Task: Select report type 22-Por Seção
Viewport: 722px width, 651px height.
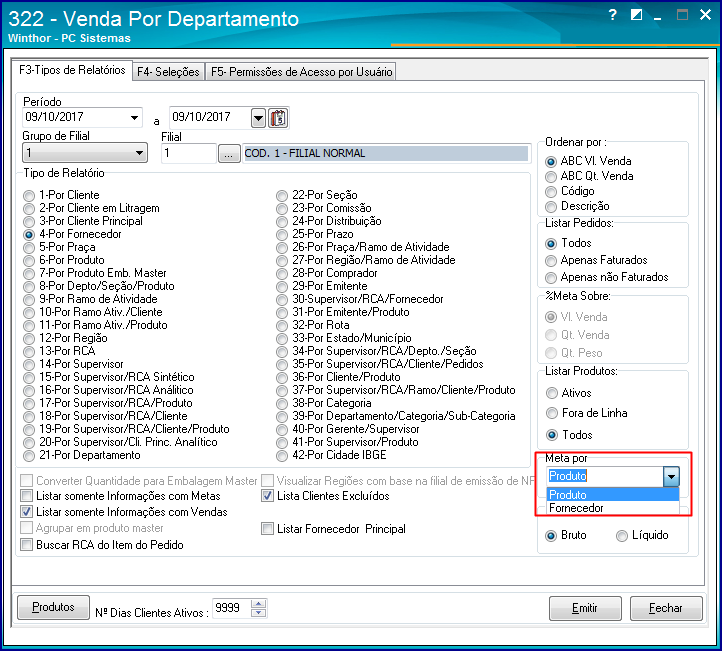Action: [317, 195]
